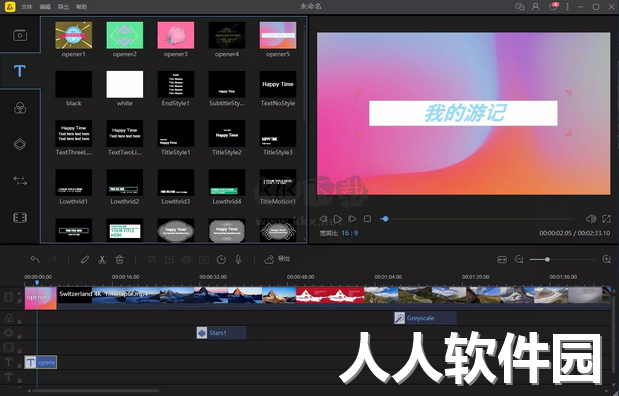Screen dimensions: 619x396
Task: Step forward to next frame
Action: (x=352, y=219)
